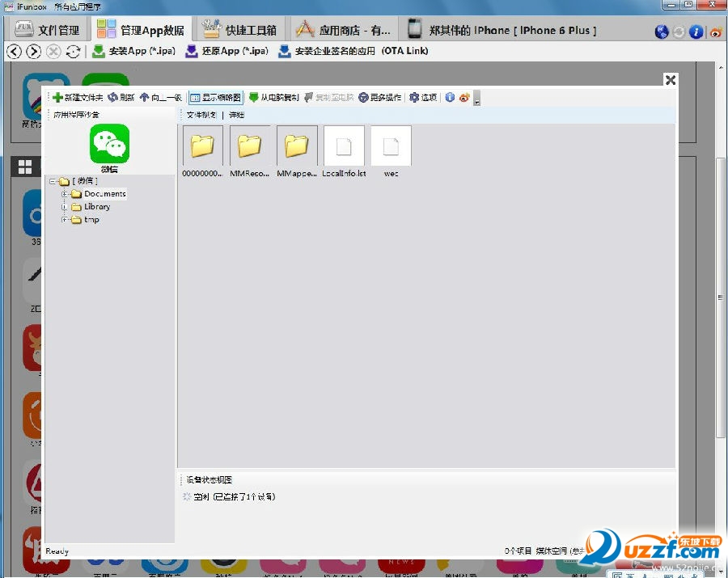
Task: Expand the tmp folder node
Action: 65,219
